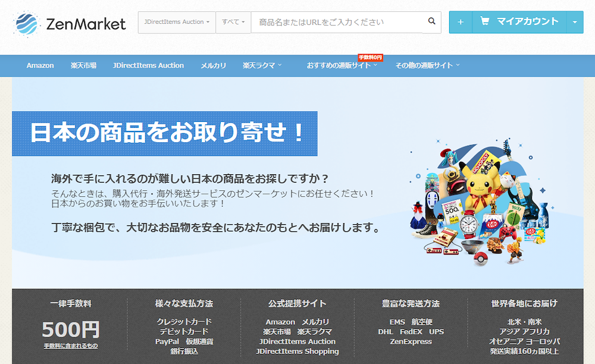Click JDirectItems Shopping text
The height and width of the screenshot is (364, 595).
point(297,351)
